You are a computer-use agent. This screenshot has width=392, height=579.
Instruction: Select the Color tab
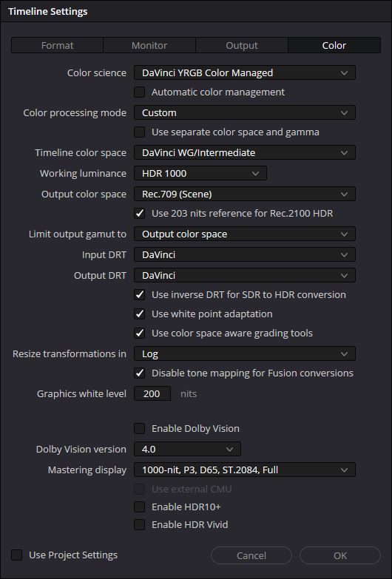334,45
